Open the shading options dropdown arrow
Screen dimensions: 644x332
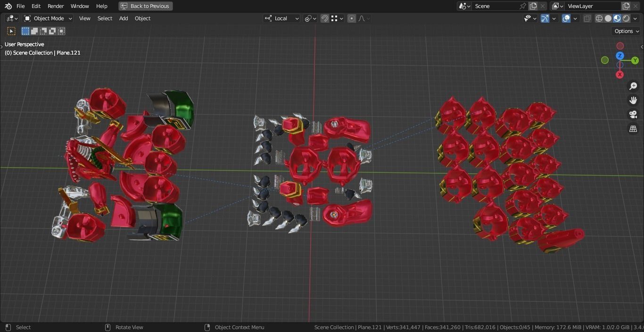pos(635,18)
